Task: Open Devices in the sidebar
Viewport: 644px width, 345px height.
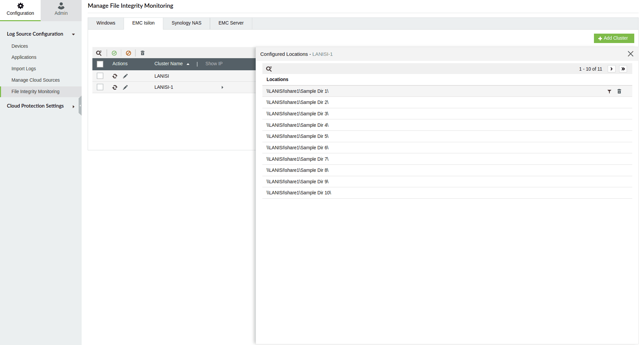Action: coord(20,46)
